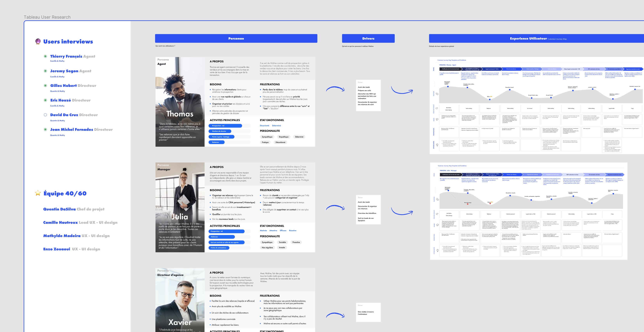644x332 pixels.
Task: Click 'Téléphone' contact point cell in Thomas map
Action: click(x=490, y=109)
